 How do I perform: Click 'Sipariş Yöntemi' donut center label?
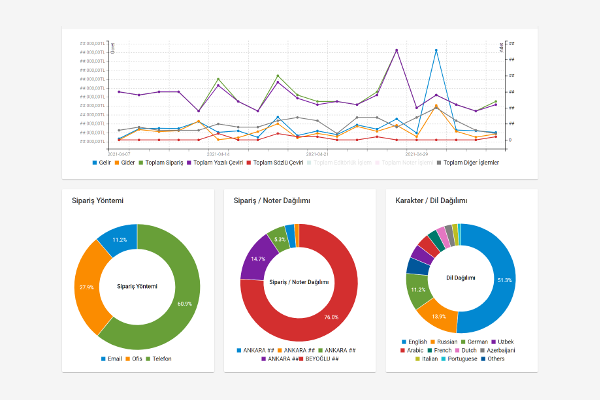137,286
